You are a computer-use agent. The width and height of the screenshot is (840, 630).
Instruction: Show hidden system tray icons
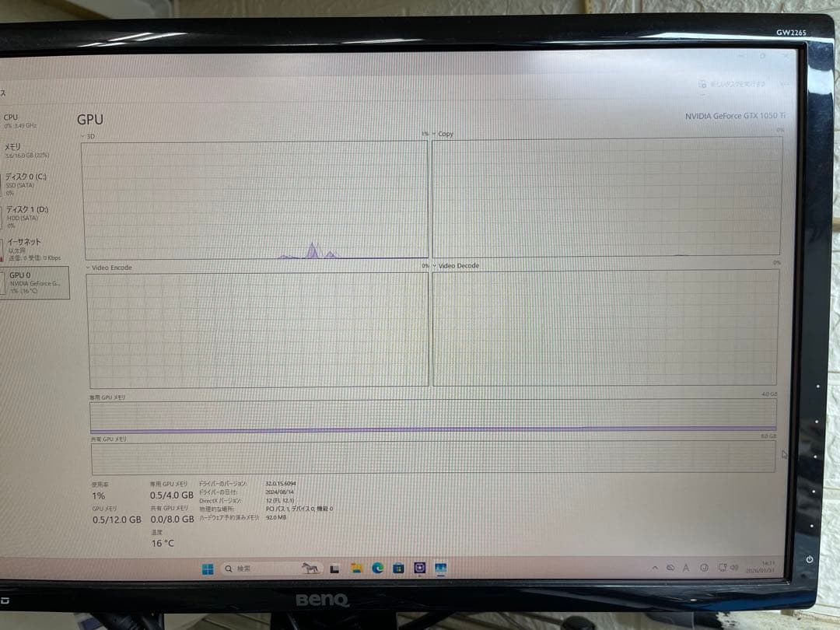[x=654, y=569]
